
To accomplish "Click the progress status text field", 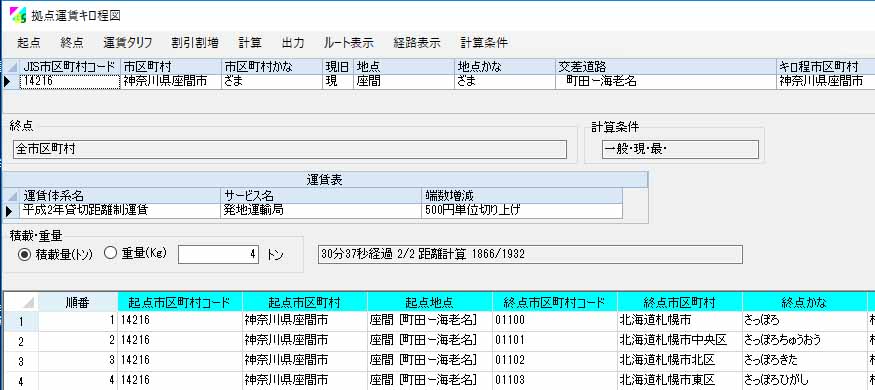I will pos(530,254).
